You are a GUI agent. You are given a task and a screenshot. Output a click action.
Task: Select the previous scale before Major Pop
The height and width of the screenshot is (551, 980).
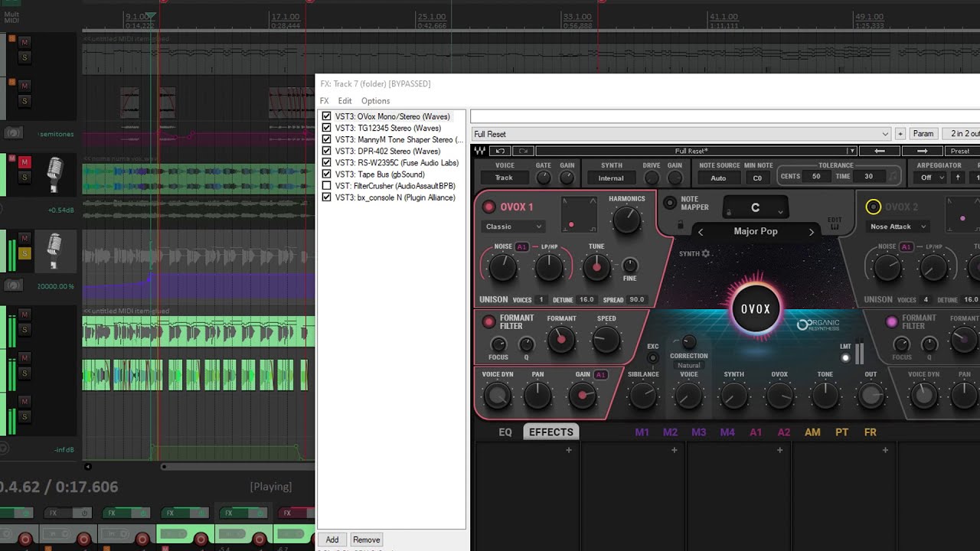tap(700, 232)
